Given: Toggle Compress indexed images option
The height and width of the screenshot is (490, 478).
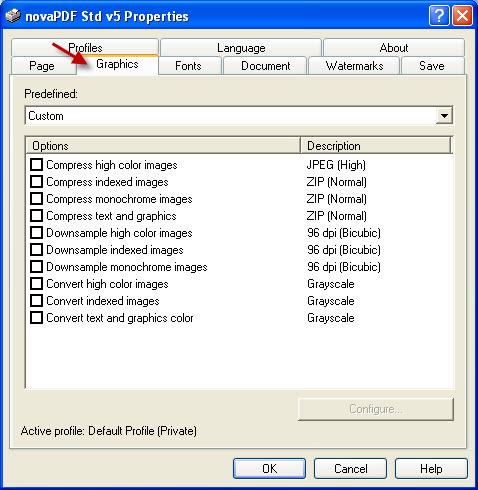Looking at the screenshot, I should tap(36, 182).
